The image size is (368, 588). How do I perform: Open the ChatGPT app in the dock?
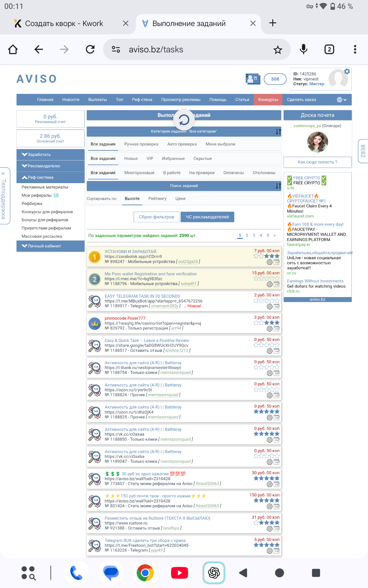pos(214,573)
